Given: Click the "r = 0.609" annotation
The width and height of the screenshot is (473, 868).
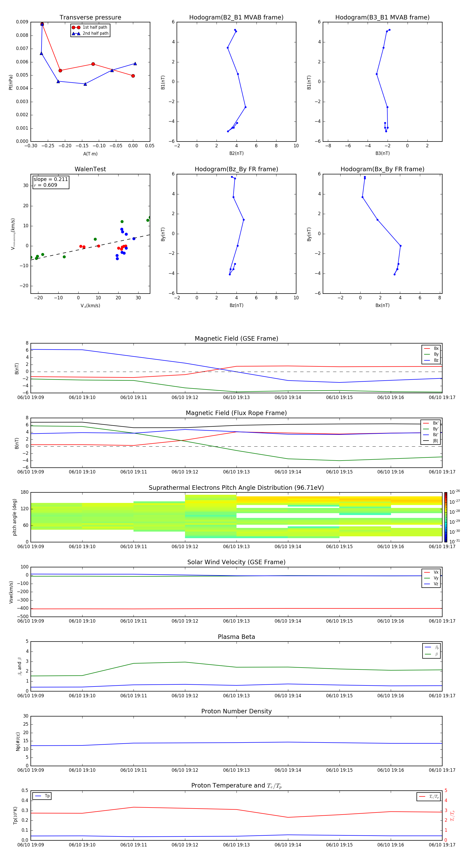Looking at the screenshot, I should click(x=45, y=185).
